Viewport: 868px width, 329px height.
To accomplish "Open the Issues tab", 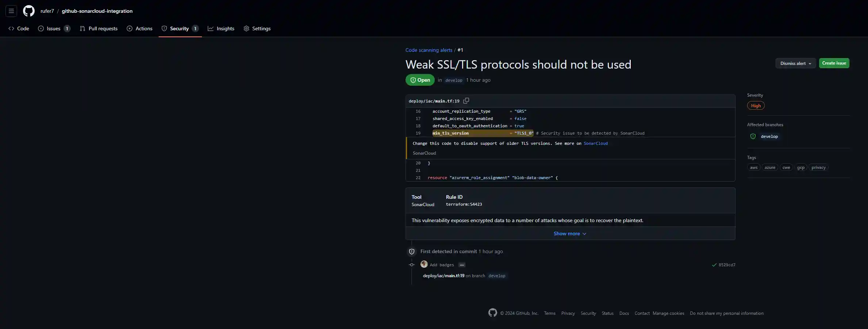I will [x=54, y=28].
